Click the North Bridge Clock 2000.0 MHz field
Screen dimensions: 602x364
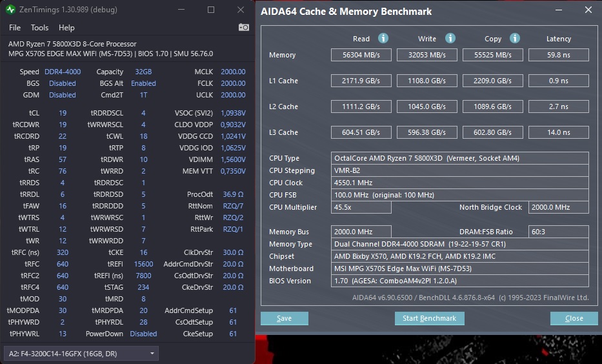click(x=559, y=207)
